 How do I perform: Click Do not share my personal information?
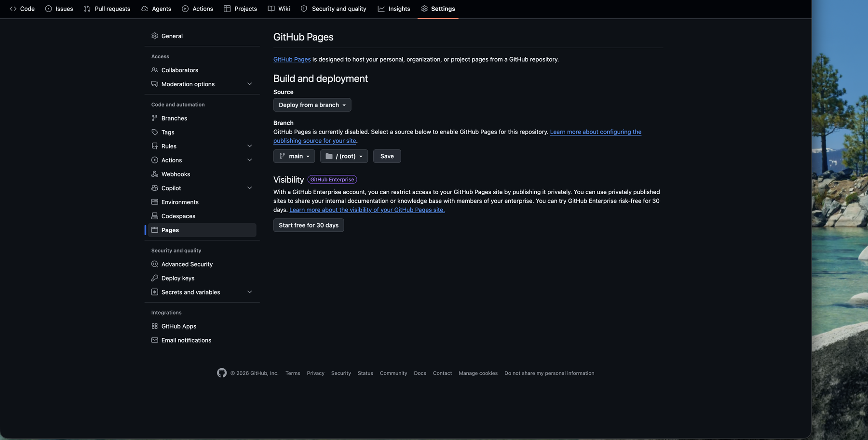coord(549,373)
